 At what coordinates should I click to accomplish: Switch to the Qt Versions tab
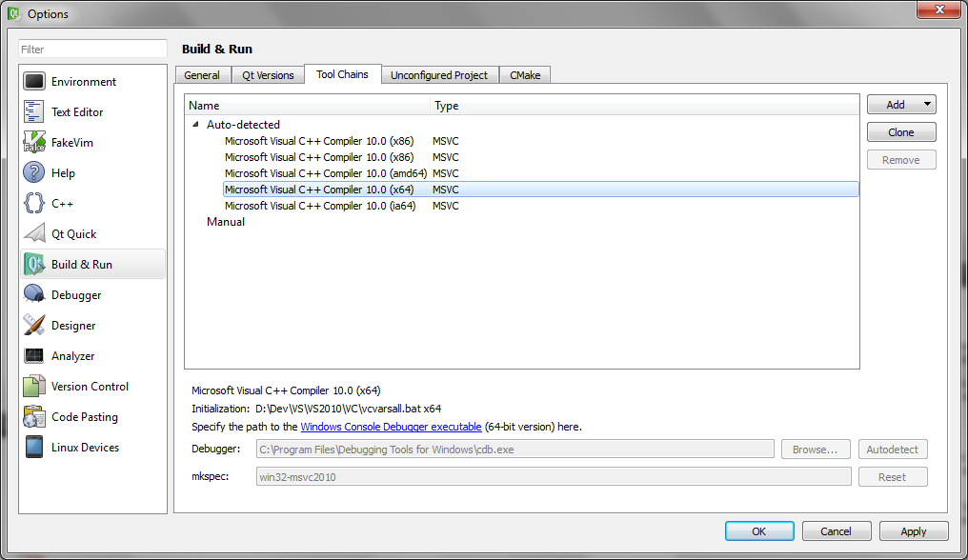(268, 75)
